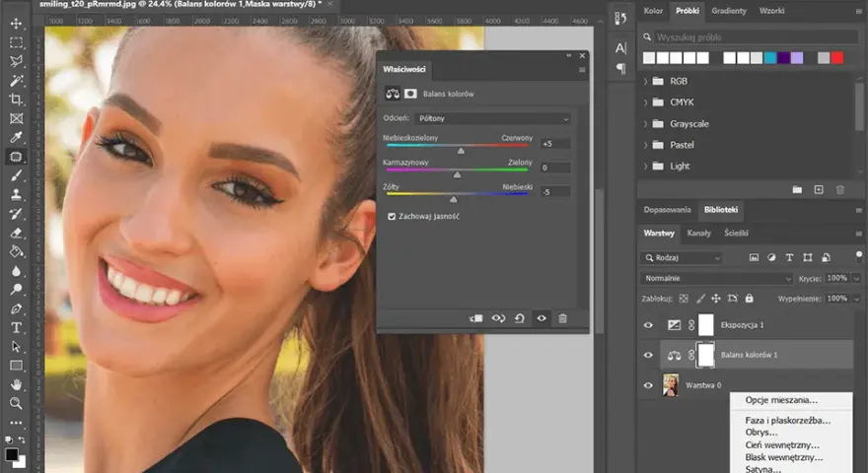Select the Blur tool
Viewport: 868px width, 473px height.
[x=16, y=271]
